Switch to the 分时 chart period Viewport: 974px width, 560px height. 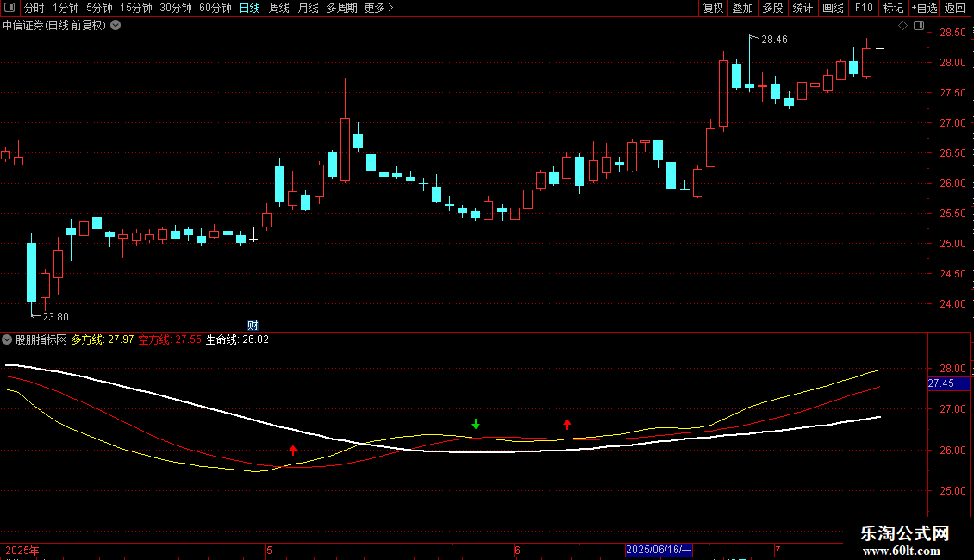(x=34, y=8)
